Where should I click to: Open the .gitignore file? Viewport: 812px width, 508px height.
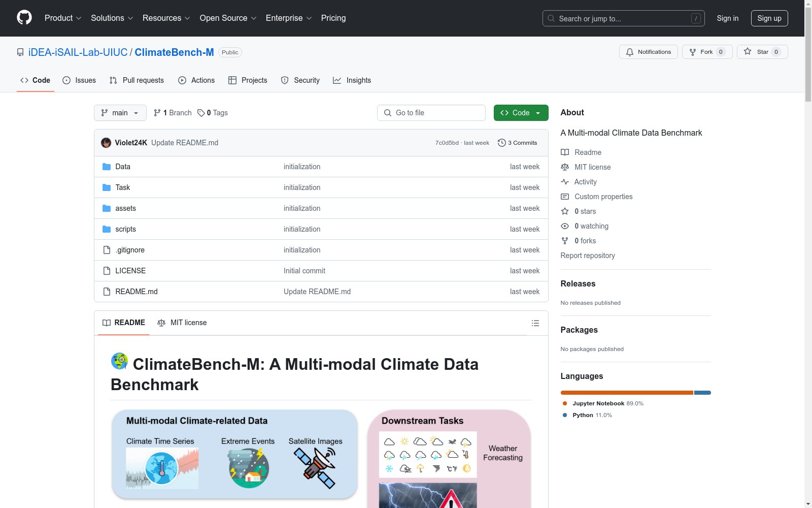pos(130,250)
